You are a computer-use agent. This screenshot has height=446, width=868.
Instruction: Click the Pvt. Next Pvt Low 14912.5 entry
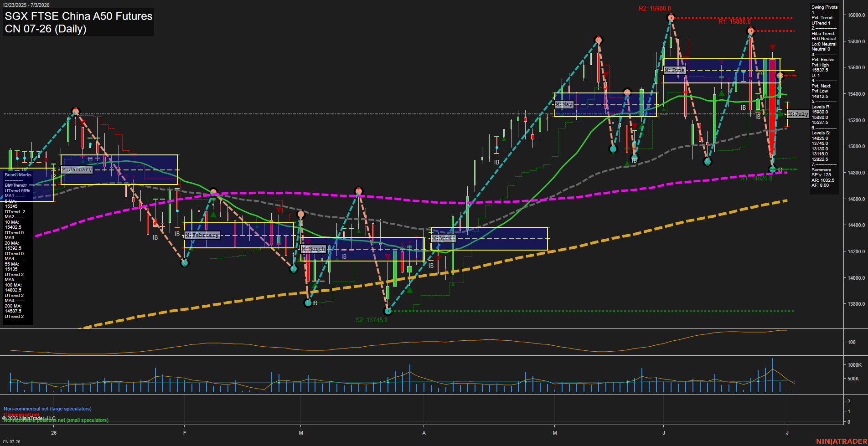[821, 91]
